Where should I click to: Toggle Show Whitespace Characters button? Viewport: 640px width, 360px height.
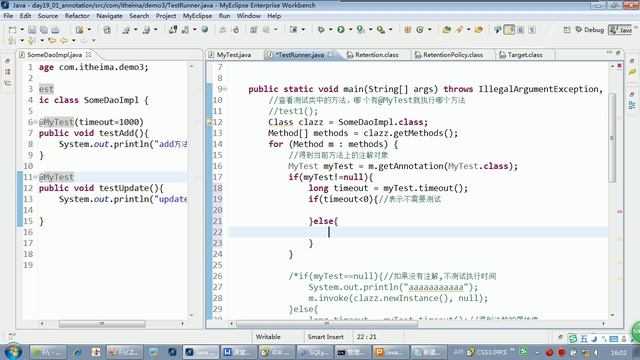[532, 30]
